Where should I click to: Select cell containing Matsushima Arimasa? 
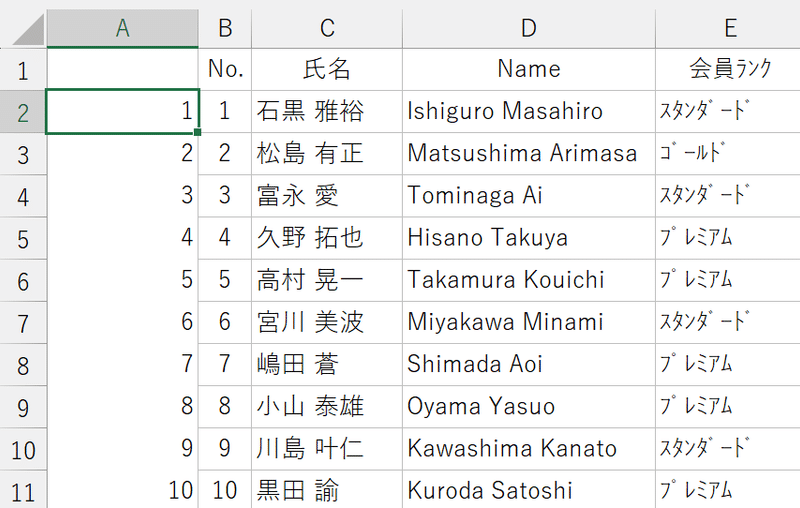(529, 154)
